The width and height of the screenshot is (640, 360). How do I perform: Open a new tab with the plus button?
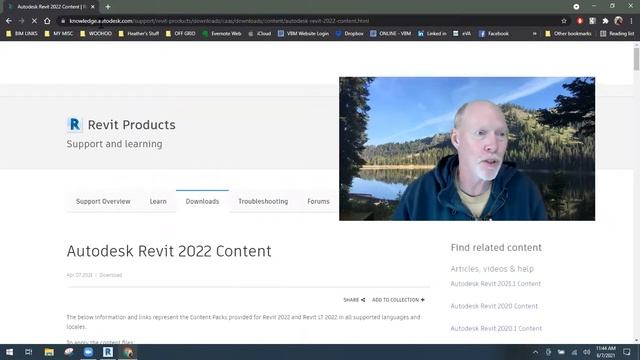(108, 7)
